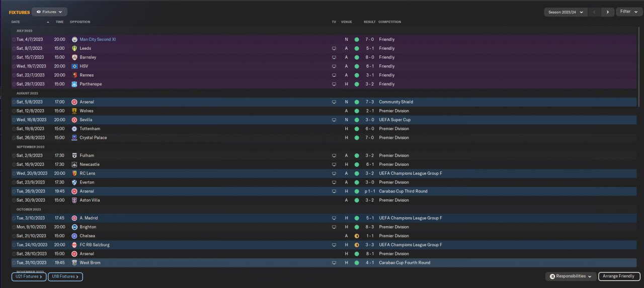The height and width of the screenshot is (288, 644).
Task: Toggle the checkmark beside the Aston Villa fixture
Action: coord(14,201)
